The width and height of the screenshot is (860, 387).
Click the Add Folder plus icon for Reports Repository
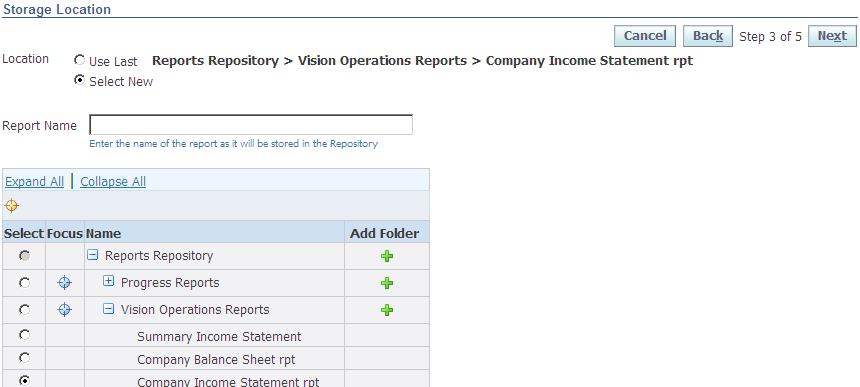[x=387, y=256]
